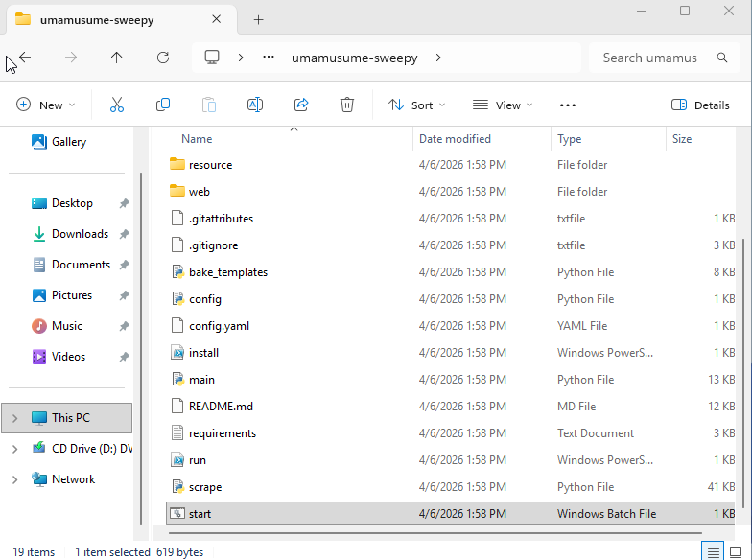Image resolution: width=752 pixels, height=560 pixels.
Task: Click the navigation pane scrollbar
Action: (x=141, y=348)
